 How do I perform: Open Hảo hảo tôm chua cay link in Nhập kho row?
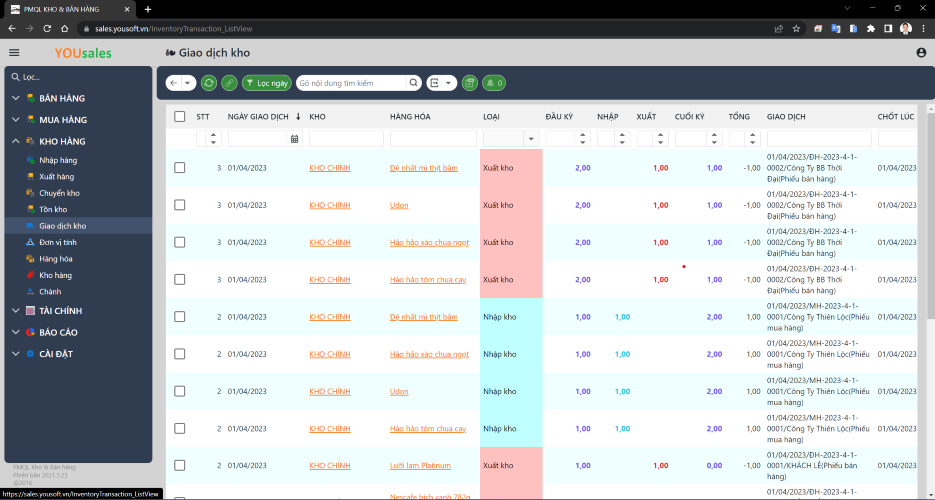[428, 428]
